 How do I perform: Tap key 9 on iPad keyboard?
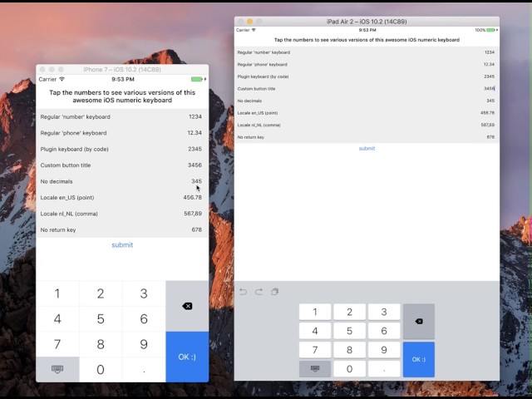coord(384,350)
